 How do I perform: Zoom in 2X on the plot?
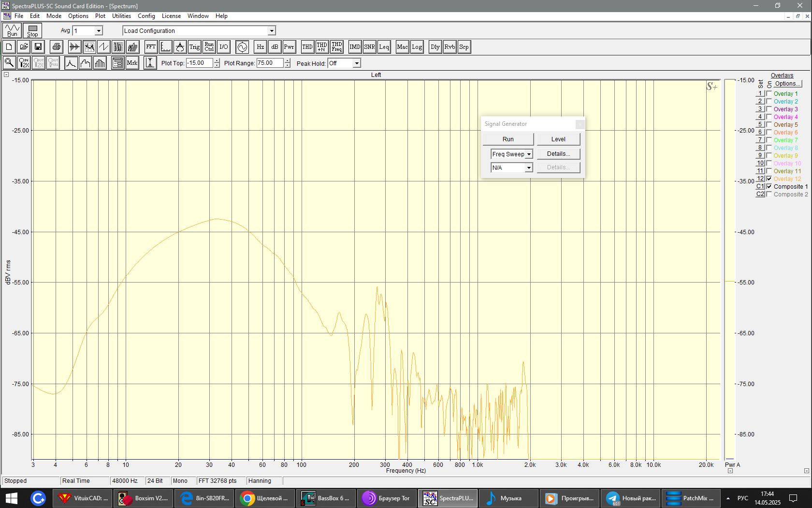[24, 63]
